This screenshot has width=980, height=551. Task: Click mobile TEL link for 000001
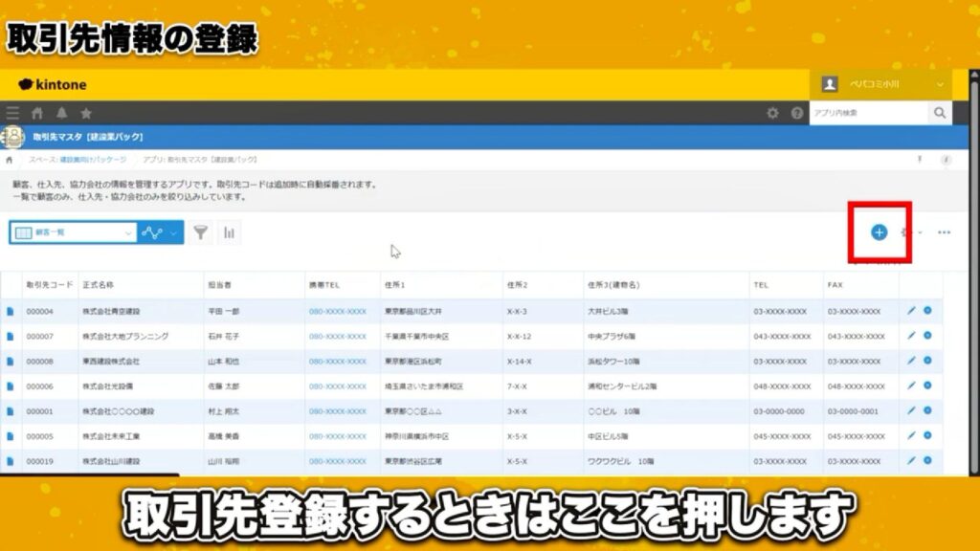pos(338,411)
